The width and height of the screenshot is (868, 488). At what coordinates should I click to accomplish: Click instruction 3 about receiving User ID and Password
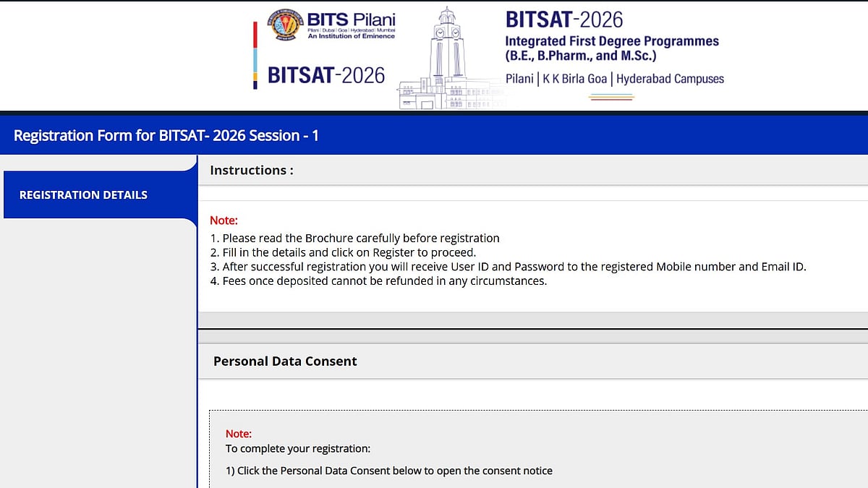[508, 267]
